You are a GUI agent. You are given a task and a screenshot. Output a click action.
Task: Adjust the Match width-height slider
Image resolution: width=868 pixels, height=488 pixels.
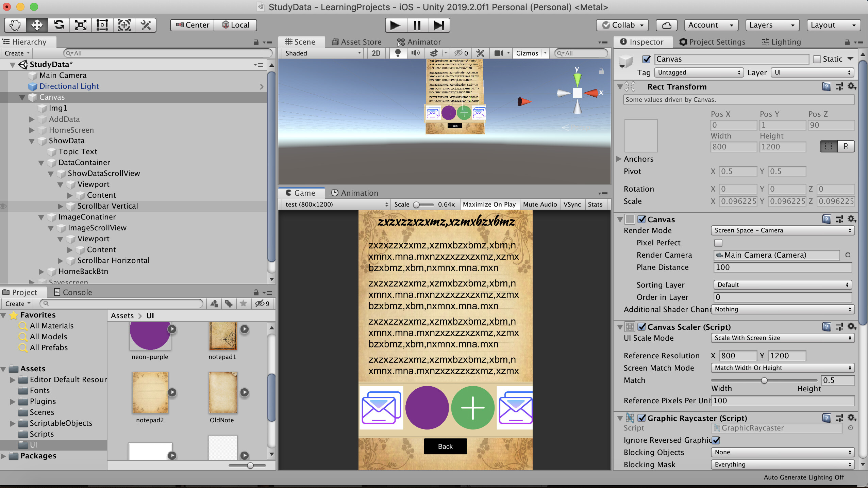[764, 380]
